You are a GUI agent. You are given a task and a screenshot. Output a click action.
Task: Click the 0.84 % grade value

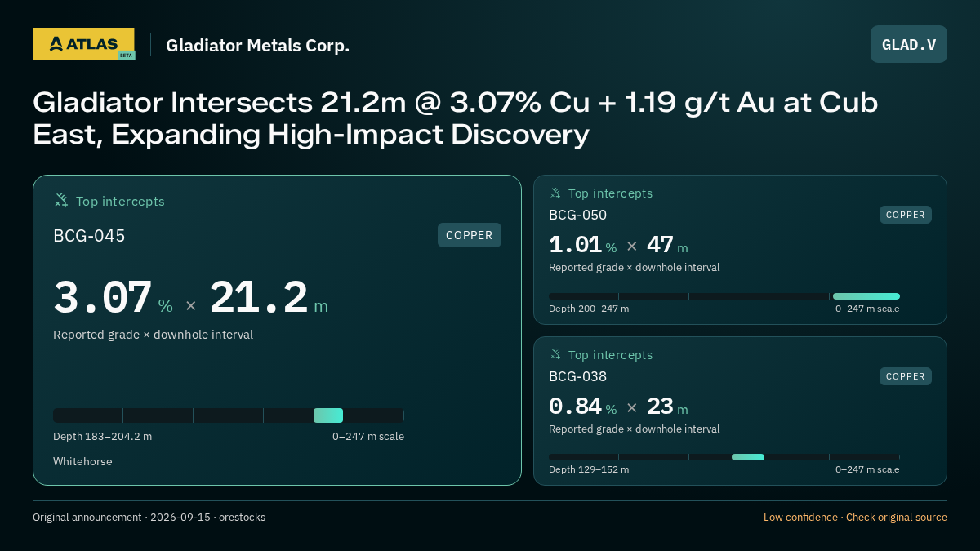click(x=582, y=407)
